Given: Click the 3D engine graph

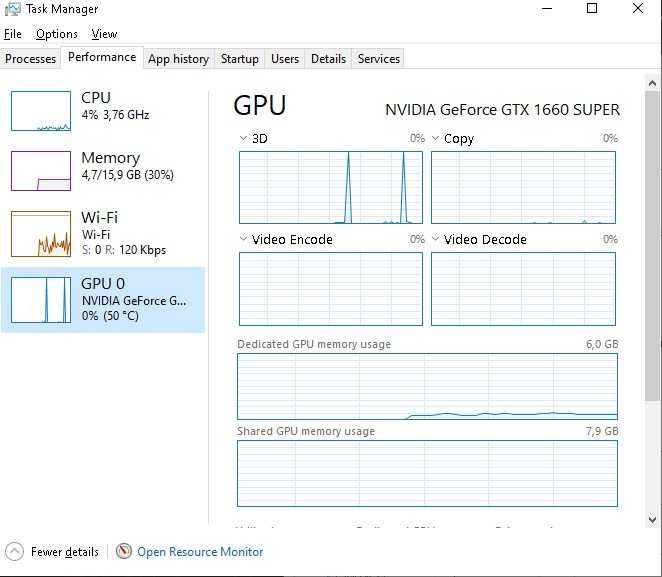Looking at the screenshot, I should coord(331,187).
